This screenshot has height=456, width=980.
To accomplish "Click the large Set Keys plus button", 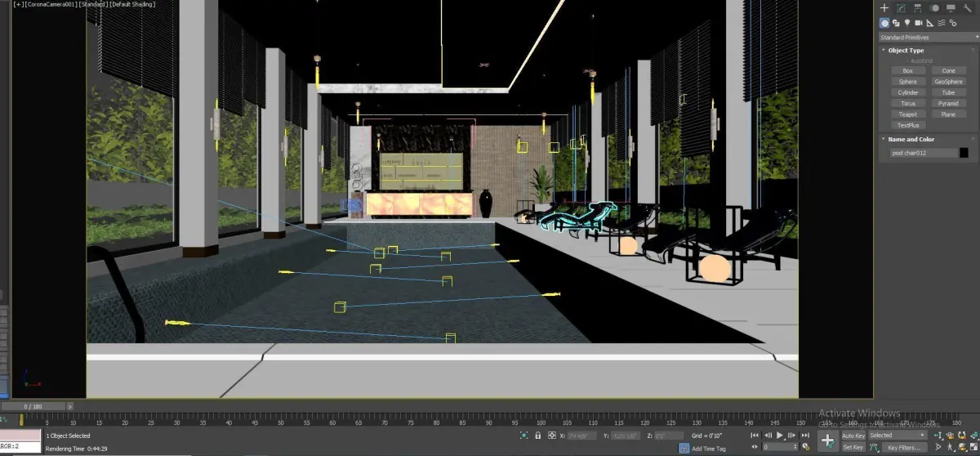I will tap(828, 440).
